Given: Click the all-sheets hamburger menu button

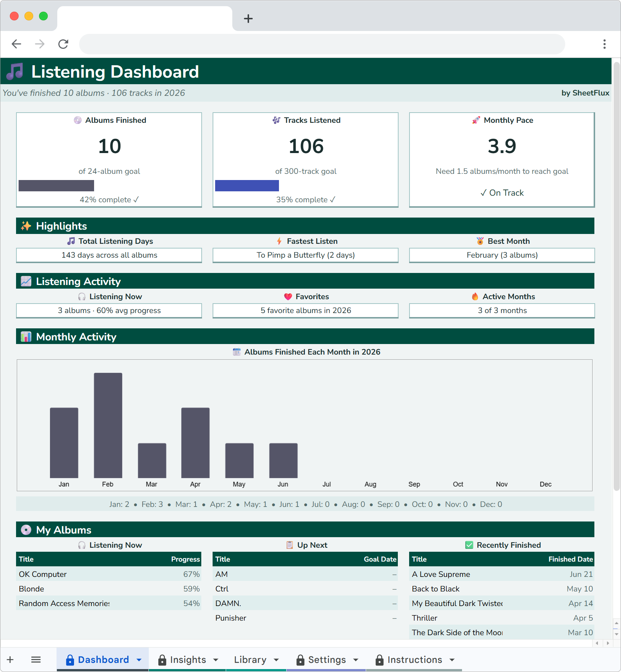Looking at the screenshot, I should (x=36, y=660).
